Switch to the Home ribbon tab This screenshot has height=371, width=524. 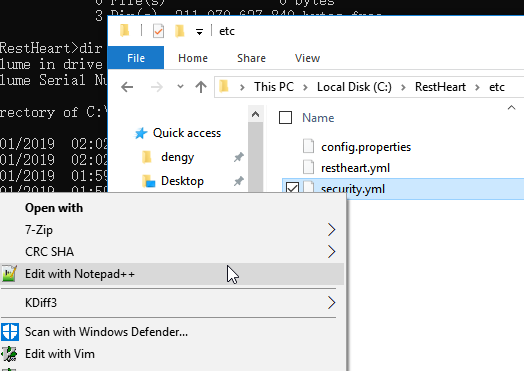[x=193, y=58]
